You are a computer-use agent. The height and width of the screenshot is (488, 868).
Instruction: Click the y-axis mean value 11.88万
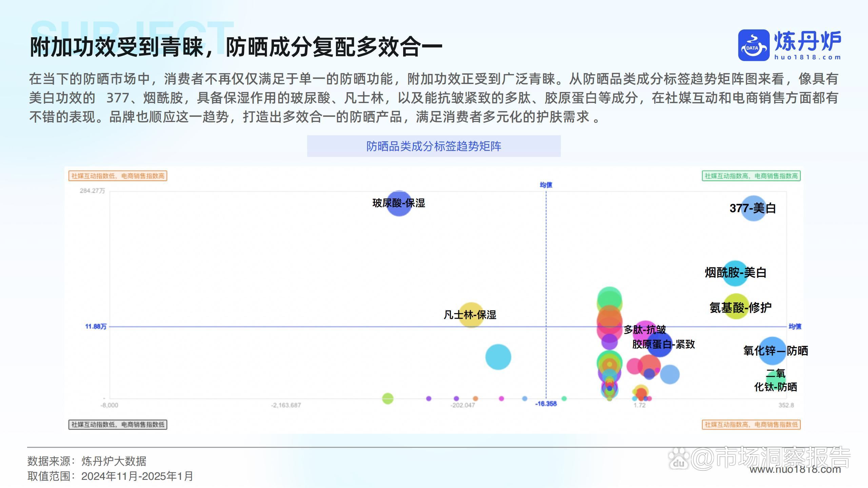(x=96, y=326)
